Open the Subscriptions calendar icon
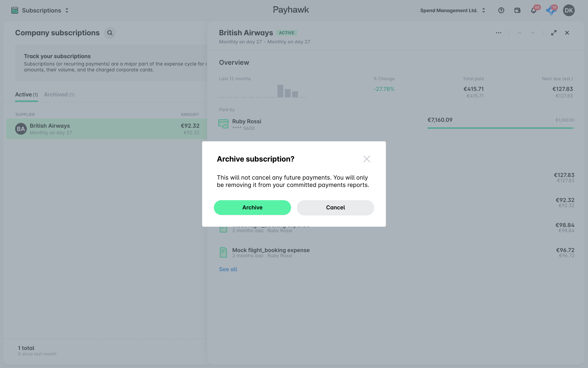 (x=15, y=10)
